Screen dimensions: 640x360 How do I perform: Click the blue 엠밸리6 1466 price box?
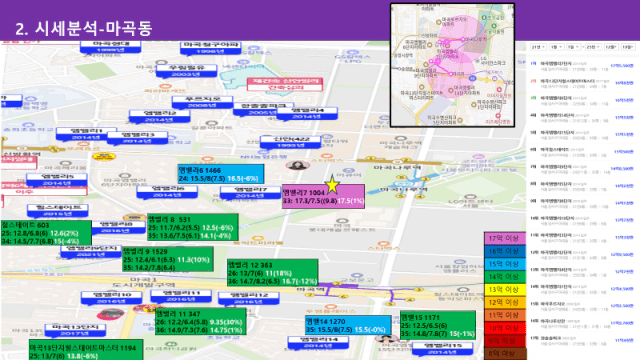tap(221, 174)
